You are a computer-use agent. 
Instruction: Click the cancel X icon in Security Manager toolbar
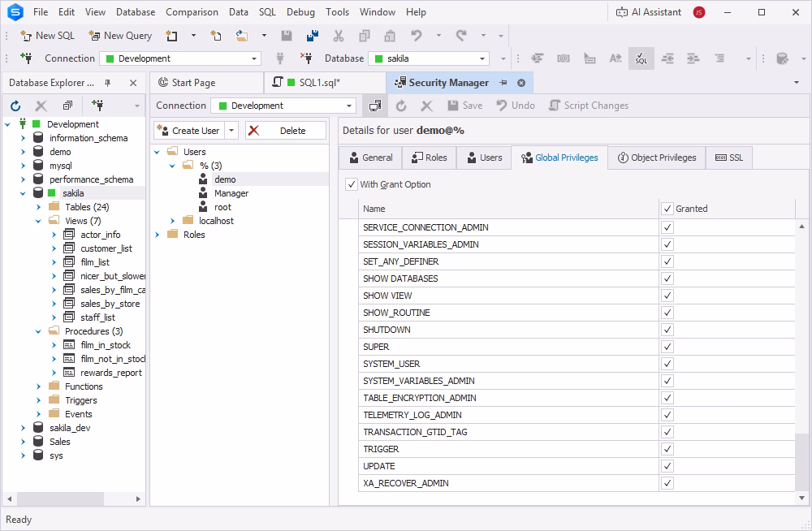tap(427, 106)
